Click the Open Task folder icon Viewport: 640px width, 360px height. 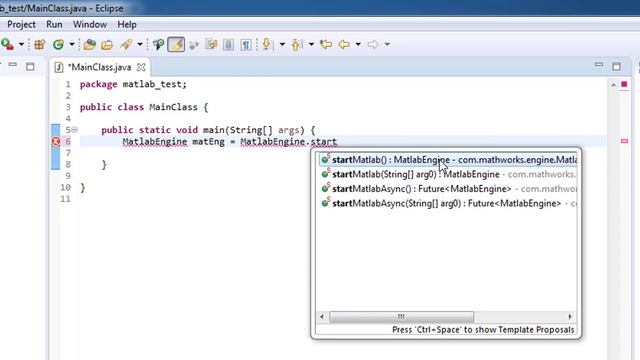(x=107, y=44)
